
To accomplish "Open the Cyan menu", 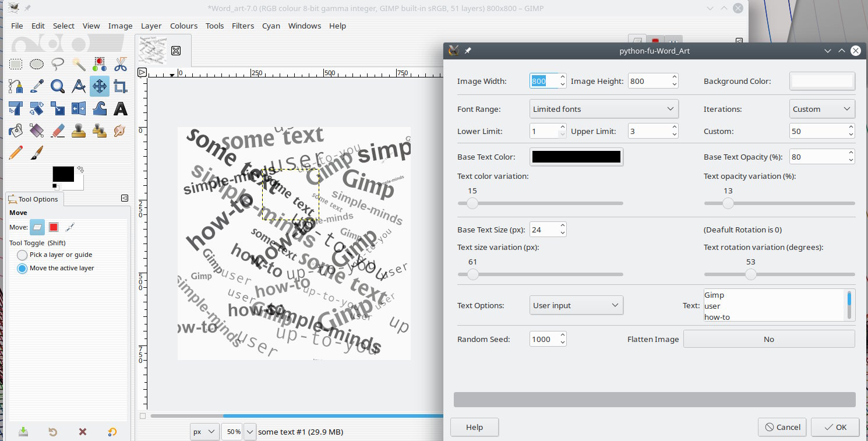I will [x=271, y=26].
